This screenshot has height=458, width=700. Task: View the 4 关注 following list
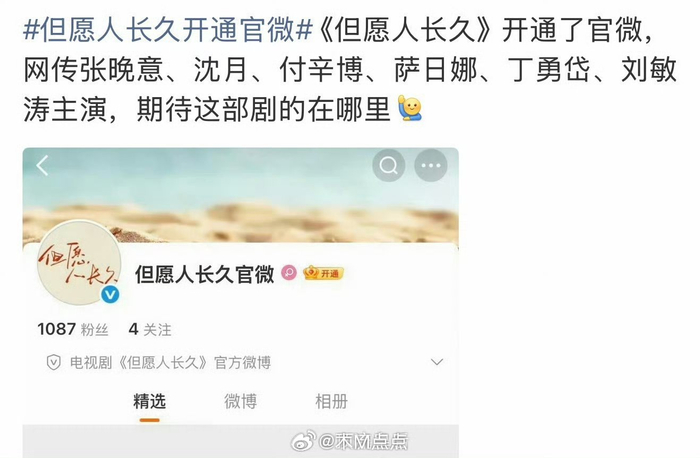[150, 329]
